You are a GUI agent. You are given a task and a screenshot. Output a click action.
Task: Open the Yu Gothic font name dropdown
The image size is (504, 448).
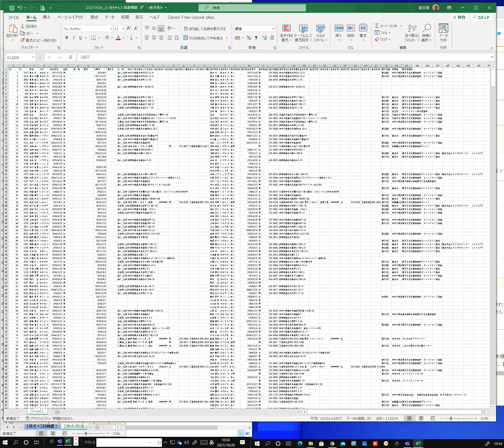point(111,29)
